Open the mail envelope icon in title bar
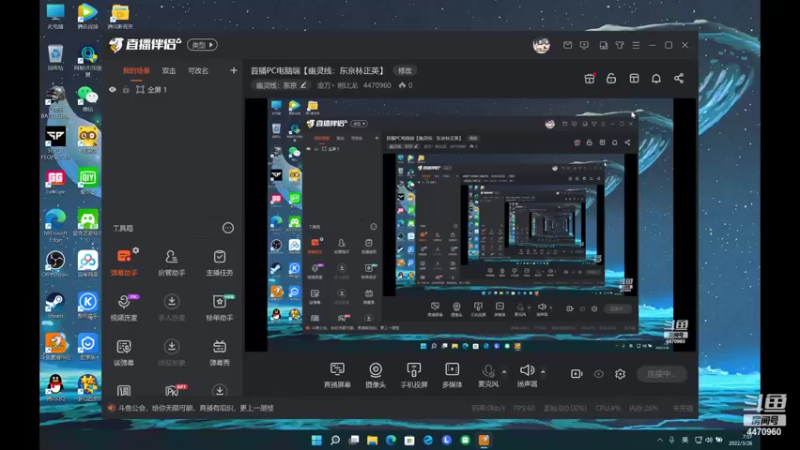This screenshot has height=450, width=800. tap(567, 45)
